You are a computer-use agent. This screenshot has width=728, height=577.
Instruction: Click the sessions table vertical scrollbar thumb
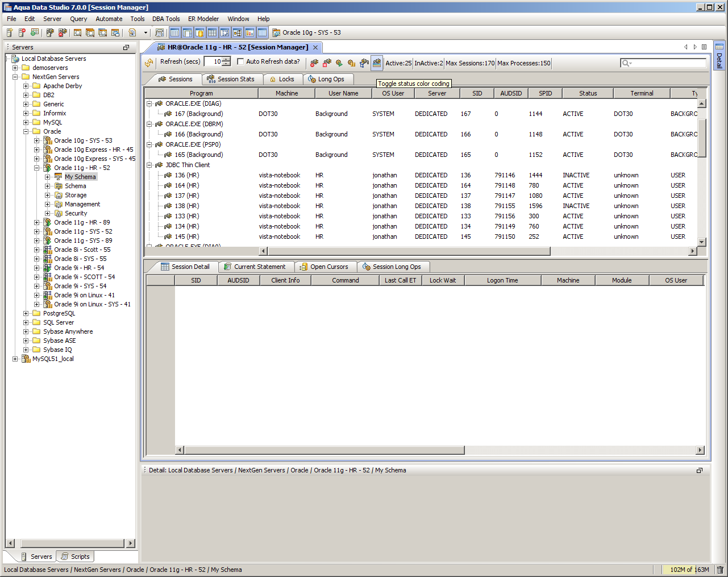[x=702, y=138]
